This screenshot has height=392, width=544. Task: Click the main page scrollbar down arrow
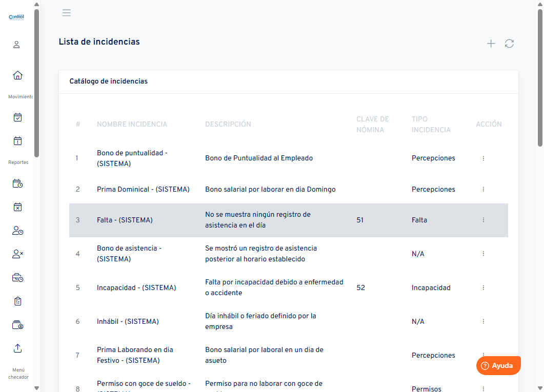[540, 388]
